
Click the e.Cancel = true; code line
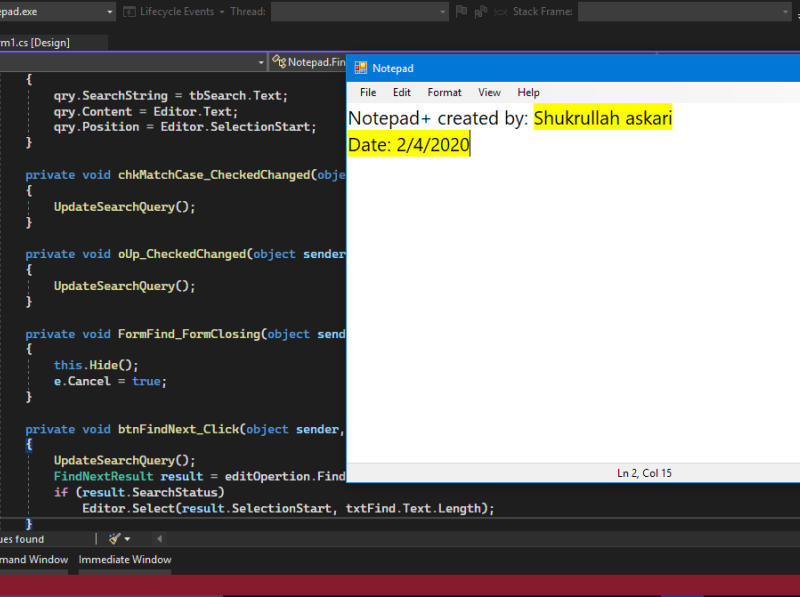(110, 381)
